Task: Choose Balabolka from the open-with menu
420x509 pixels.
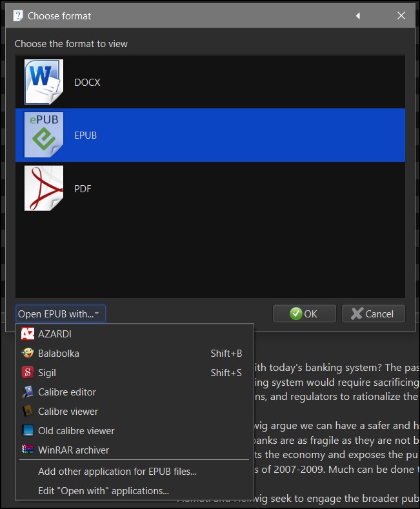Action: [134, 353]
